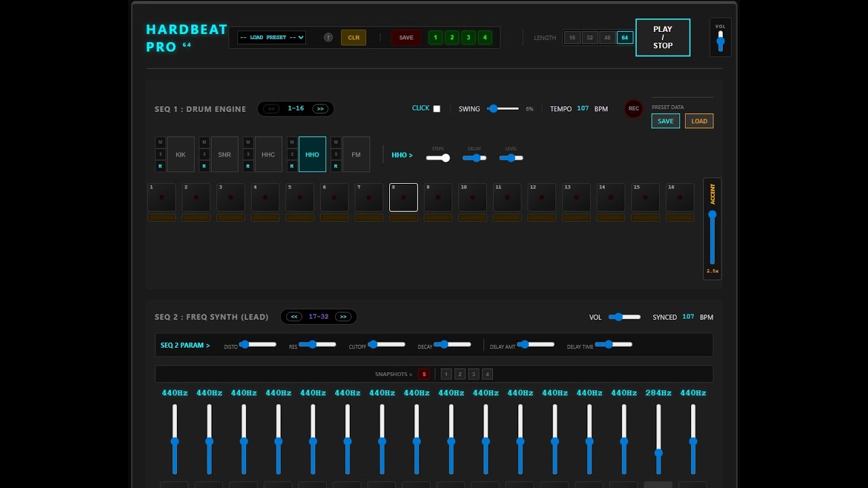The height and width of the screenshot is (488, 868).
Task: Select green memory slot 3
Action: point(468,37)
